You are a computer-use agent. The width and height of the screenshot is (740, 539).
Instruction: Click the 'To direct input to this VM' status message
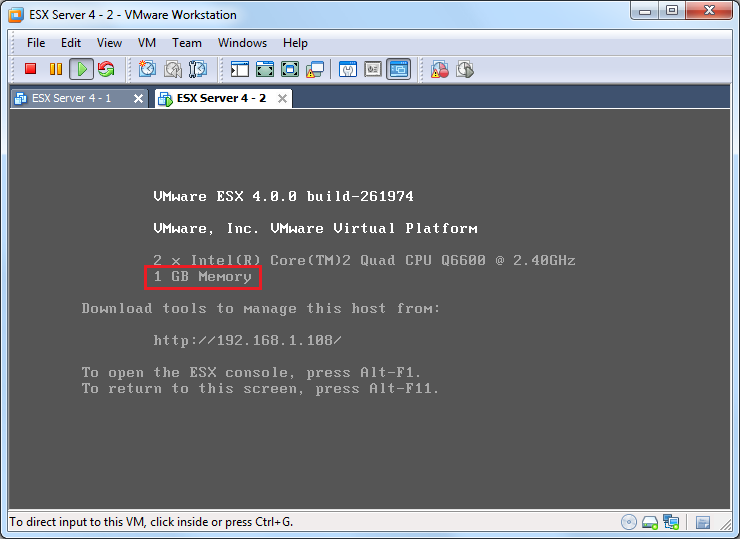click(x=151, y=522)
